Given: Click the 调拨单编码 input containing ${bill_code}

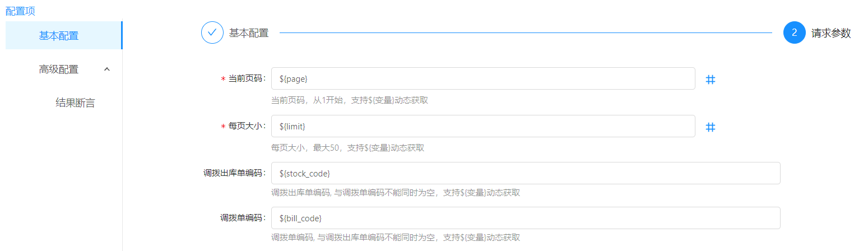Looking at the screenshot, I should pyautogui.click(x=525, y=218).
